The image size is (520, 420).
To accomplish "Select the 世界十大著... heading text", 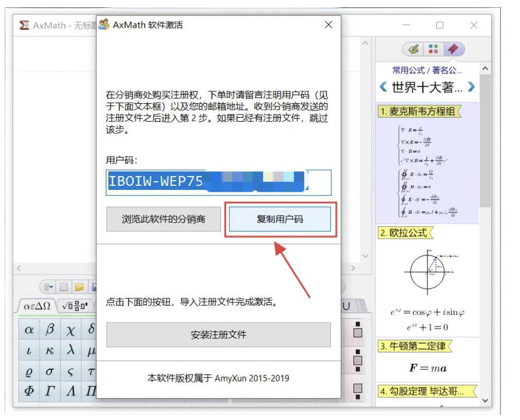I will tap(427, 87).
